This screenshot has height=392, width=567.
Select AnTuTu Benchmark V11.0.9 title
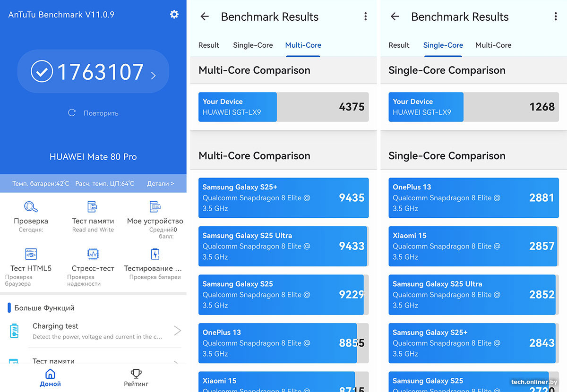tap(61, 15)
